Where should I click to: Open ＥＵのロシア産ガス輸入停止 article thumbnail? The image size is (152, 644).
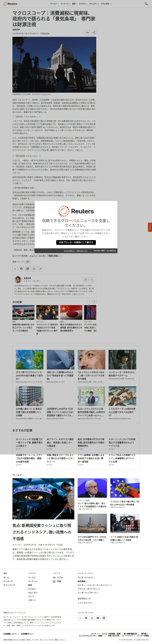coord(125,488)
